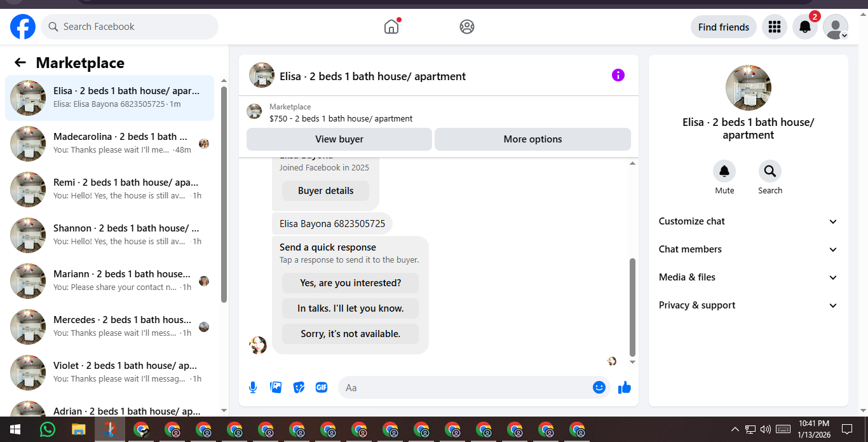Click the sender avatar beside quick responses
The width and height of the screenshot is (868, 442).
click(x=258, y=345)
